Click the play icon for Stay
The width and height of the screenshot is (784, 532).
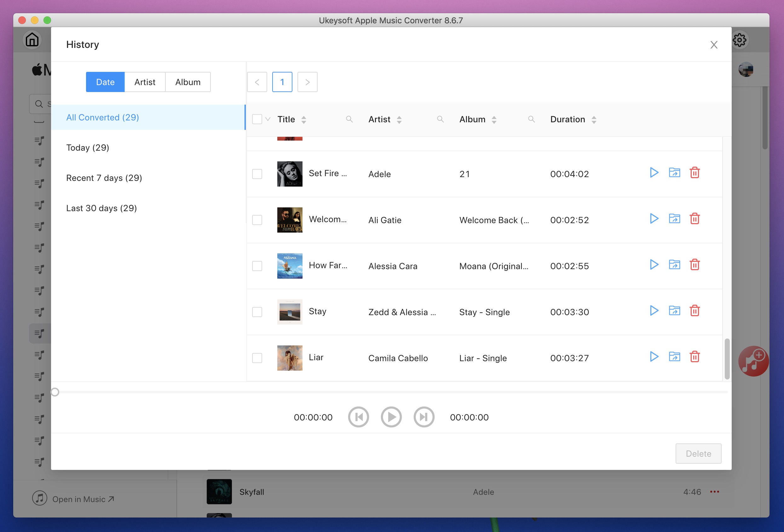tap(653, 311)
